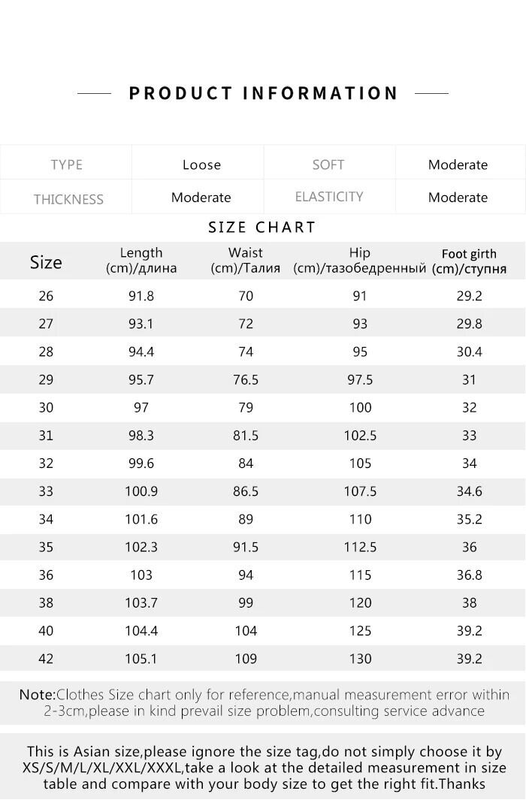
Task: Click the Hip (cm) column header
Action: pyautogui.click(x=360, y=261)
